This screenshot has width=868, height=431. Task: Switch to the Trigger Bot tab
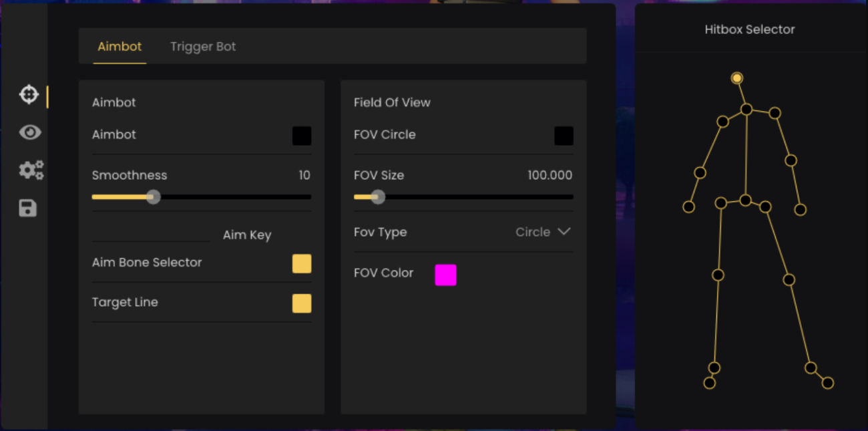click(x=203, y=47)
